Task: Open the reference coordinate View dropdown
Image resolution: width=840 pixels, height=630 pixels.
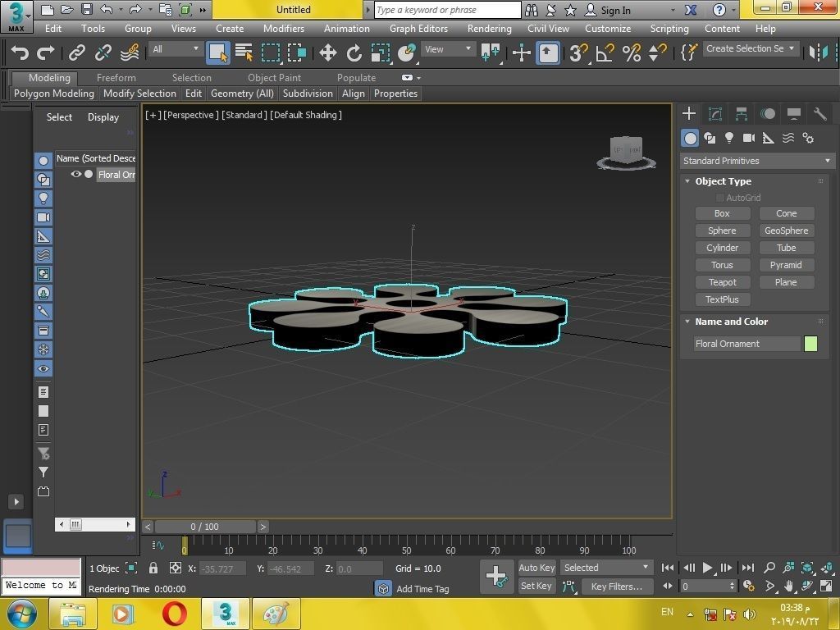Action: pos(448,49)
